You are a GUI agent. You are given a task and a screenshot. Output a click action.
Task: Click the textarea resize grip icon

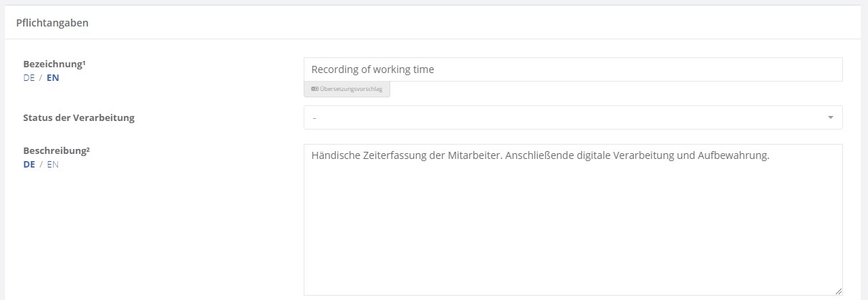click(838, 291)
